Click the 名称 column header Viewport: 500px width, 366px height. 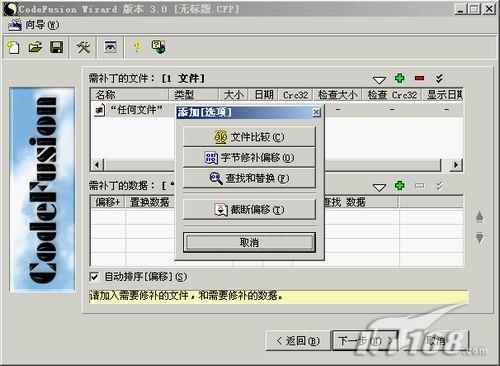tap(129, 95)
